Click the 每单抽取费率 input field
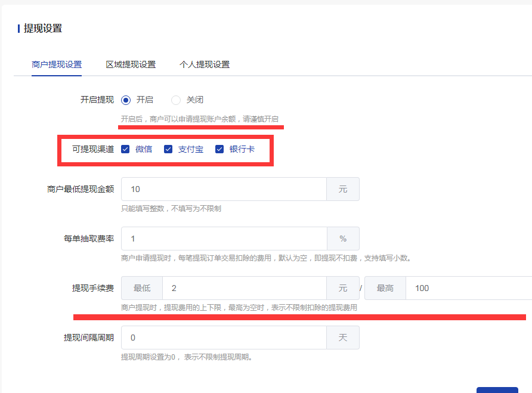This screenshot has height=393, width=532. tap(224, 239)
